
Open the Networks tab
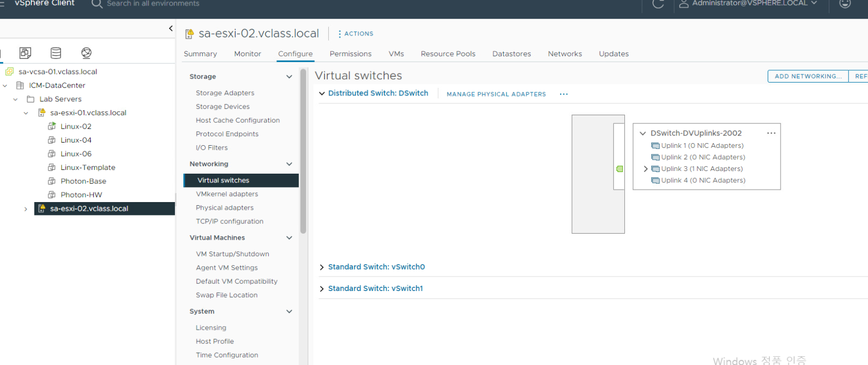565,54
